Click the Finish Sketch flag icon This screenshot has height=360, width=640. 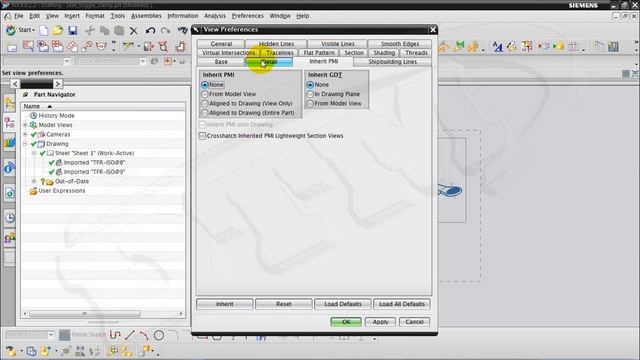[64, 335]
